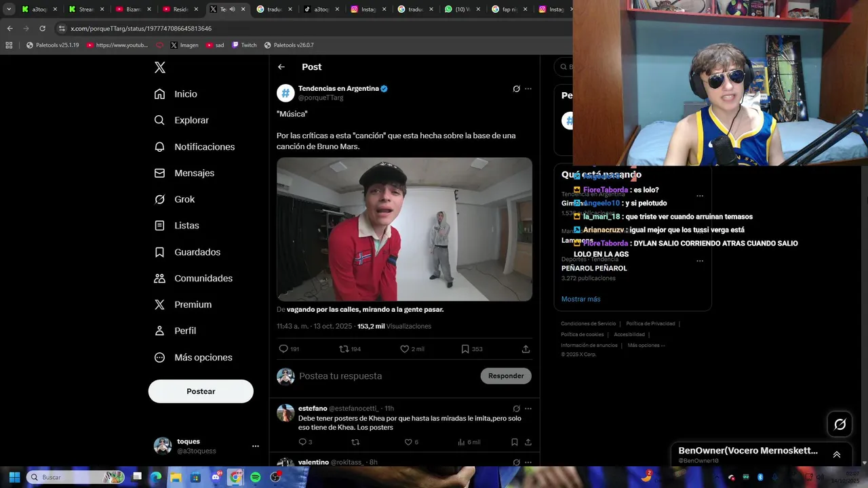Viewport: 868px width, 488px height.
Task: Click reply icon with 191 replies
Action: click(283, 349)
